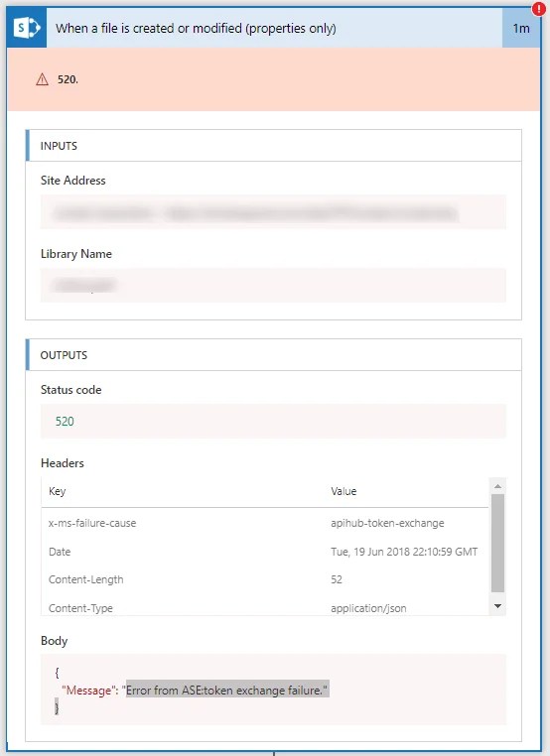The width and height of the screenshot is (550, 756).
Task: Select the 520. error message text
Action: click(68, 79)
